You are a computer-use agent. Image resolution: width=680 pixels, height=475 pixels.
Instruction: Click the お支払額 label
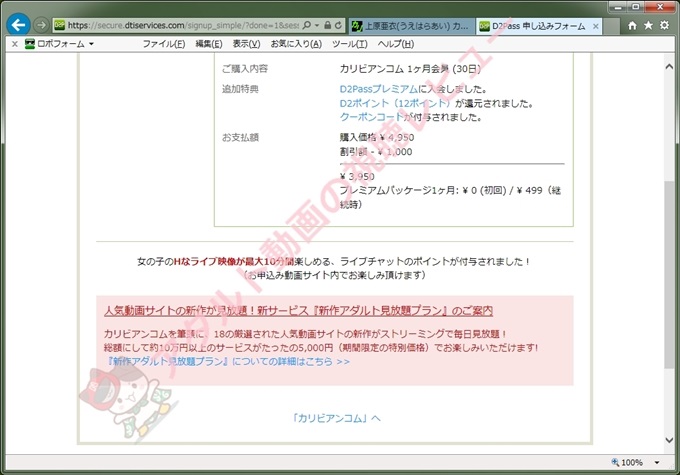click(240, 138)
